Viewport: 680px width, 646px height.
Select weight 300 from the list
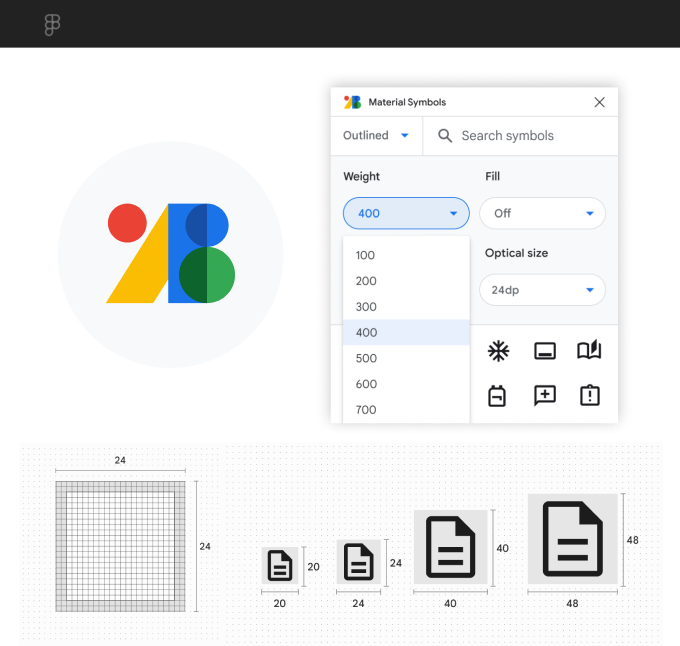click(x=406, y=307)
